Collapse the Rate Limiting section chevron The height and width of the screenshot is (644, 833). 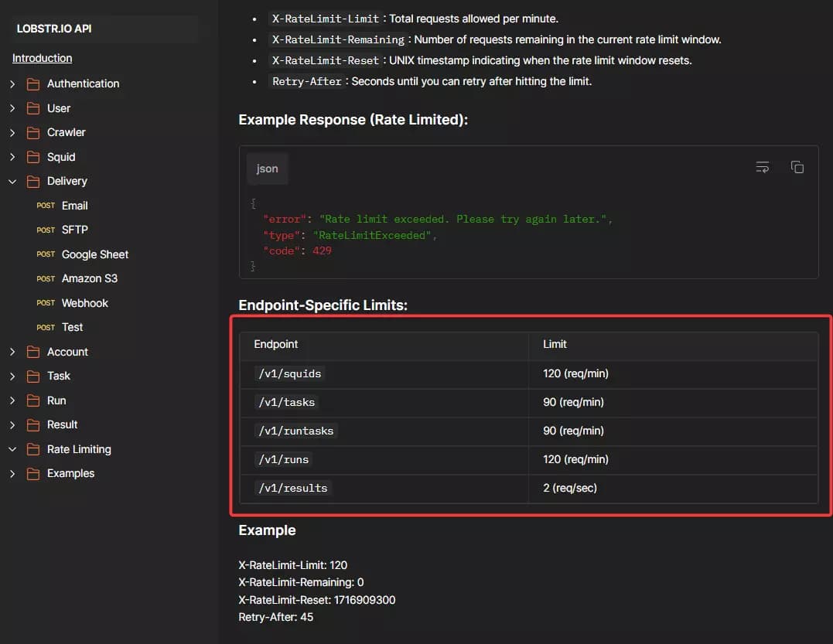[12, 449]
